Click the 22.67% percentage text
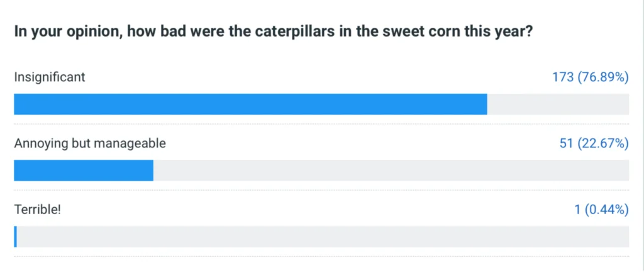Screen dimensions: 644x277 [x=603, y=144]
